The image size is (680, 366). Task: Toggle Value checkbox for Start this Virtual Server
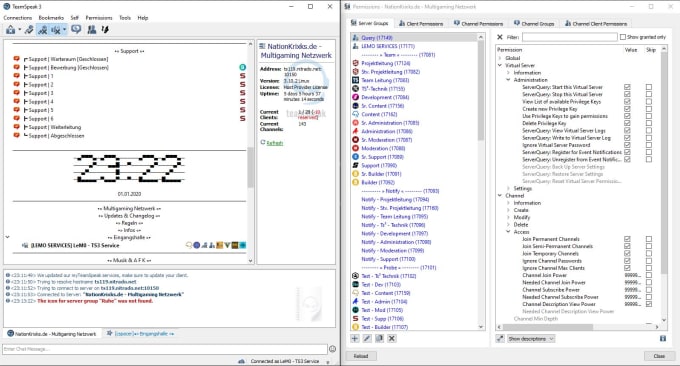[627, 87]
